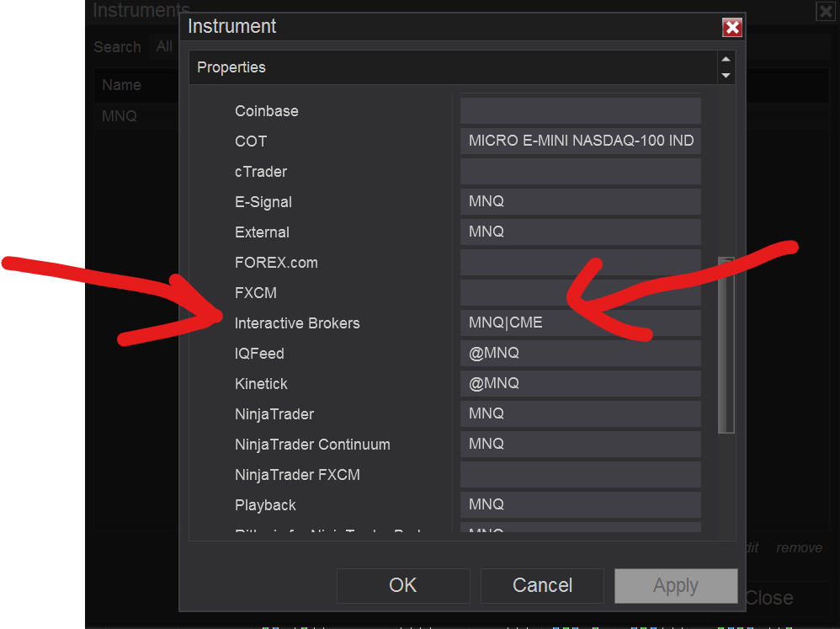This screenshot has height=629, width=840.
Task: Click the Apply button
Action: point(676,585)
